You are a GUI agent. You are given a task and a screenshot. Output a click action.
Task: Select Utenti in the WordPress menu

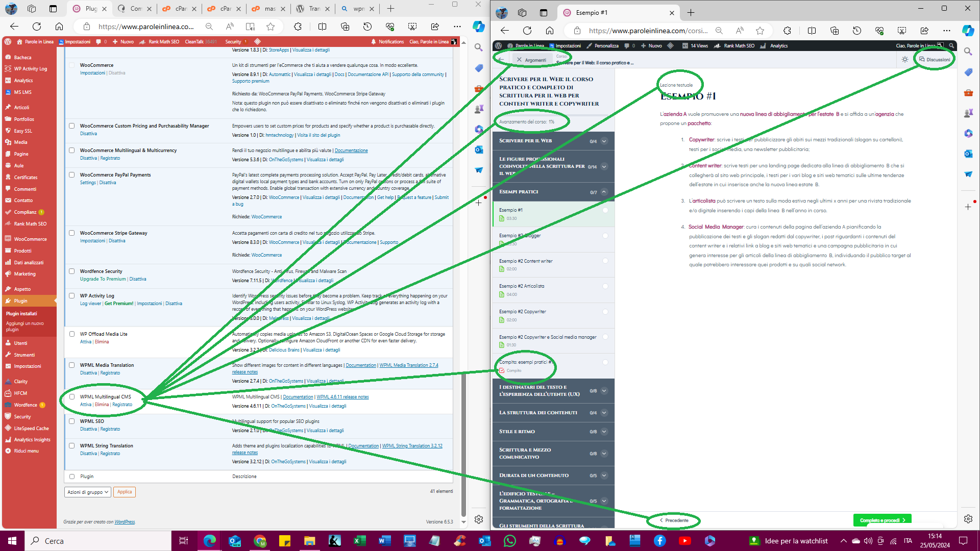pos(20,343)
